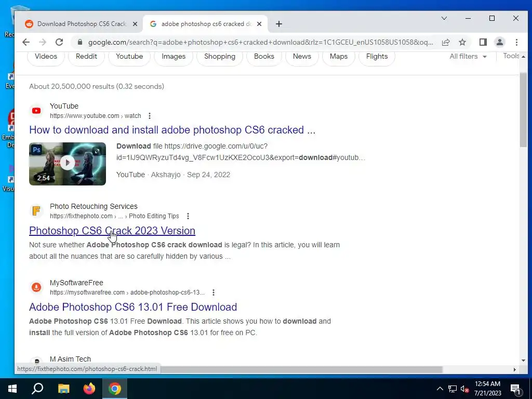Filter results by Youtube
532x399 pixels.
tap(129, 56)
